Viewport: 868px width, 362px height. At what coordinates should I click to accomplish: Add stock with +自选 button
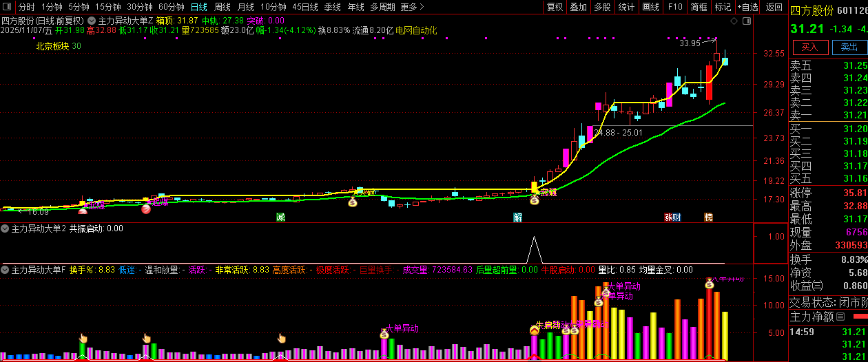pos(748,7)
